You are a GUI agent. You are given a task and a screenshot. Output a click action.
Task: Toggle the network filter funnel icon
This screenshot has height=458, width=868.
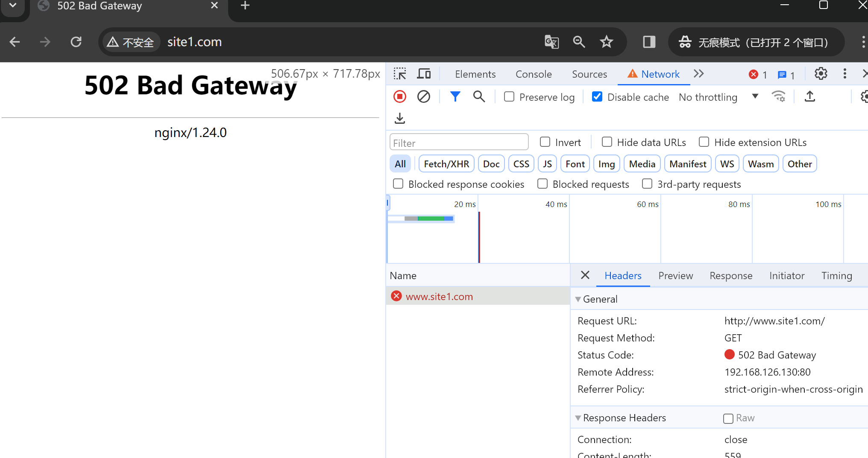[455, 97]
